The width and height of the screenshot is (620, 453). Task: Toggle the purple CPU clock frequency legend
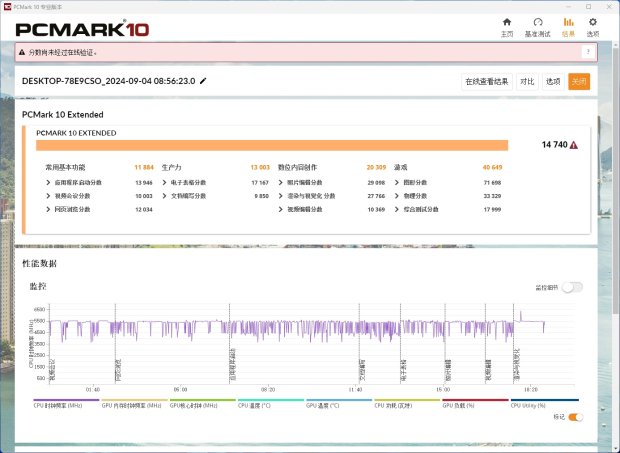(x=66, y=404)
